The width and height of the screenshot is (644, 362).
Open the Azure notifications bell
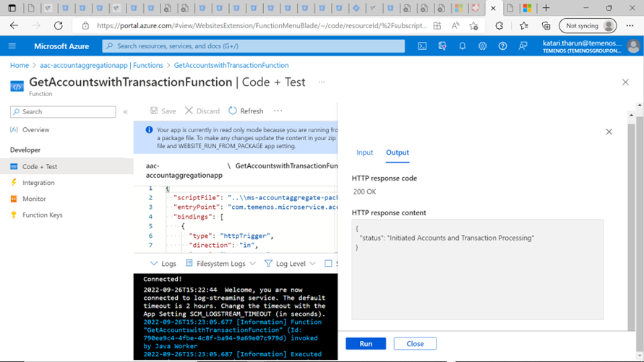(463, 46)
